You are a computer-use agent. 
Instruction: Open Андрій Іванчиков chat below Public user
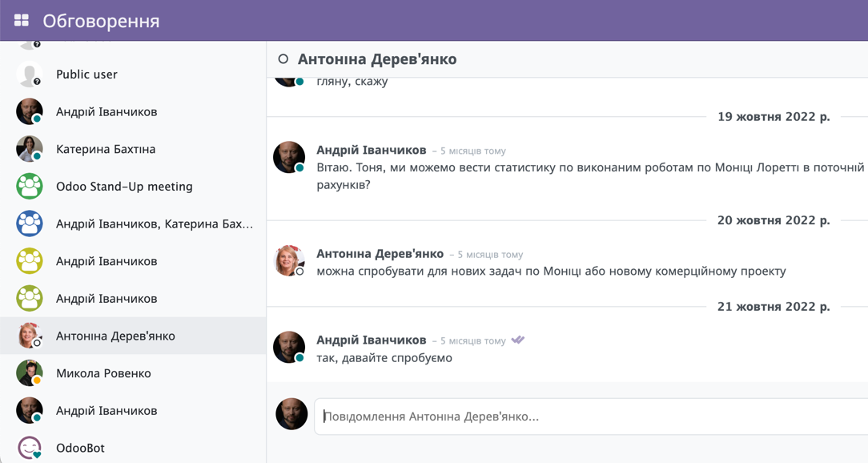[x=106, y=112]
